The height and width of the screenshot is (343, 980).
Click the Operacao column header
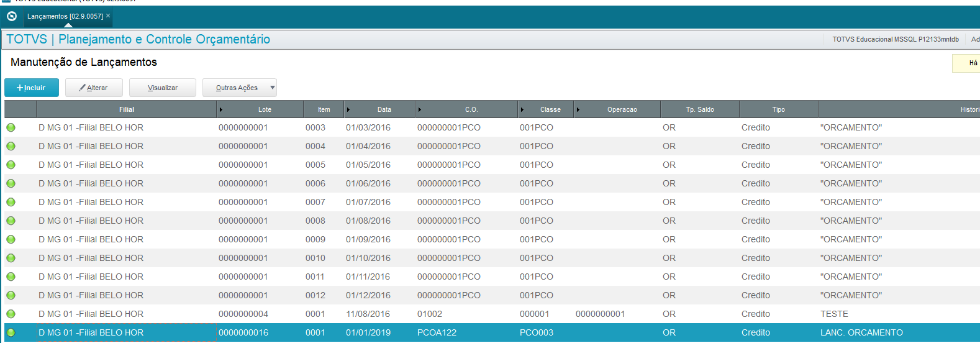coord(617,109)
